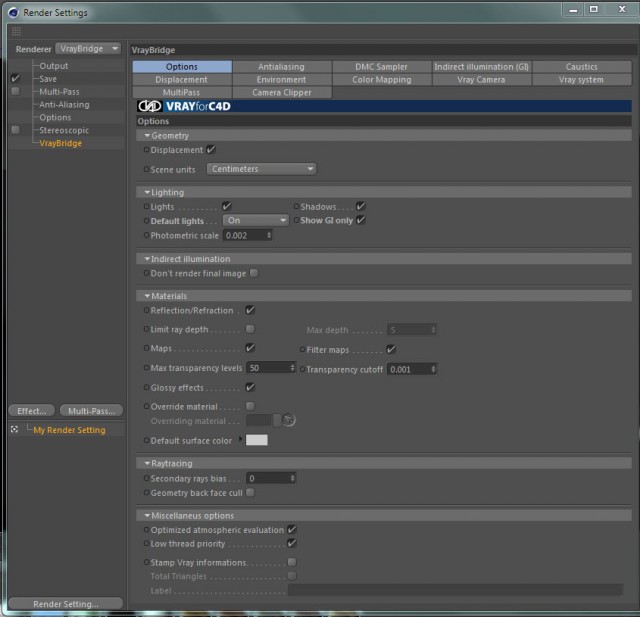640x617 pixels.
Task: Click the override material picker icon
Action: (x=289, y=419)
